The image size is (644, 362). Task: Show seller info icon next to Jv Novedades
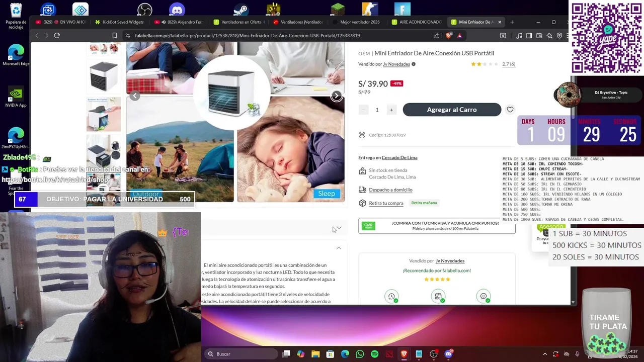[x=414, y=64]
